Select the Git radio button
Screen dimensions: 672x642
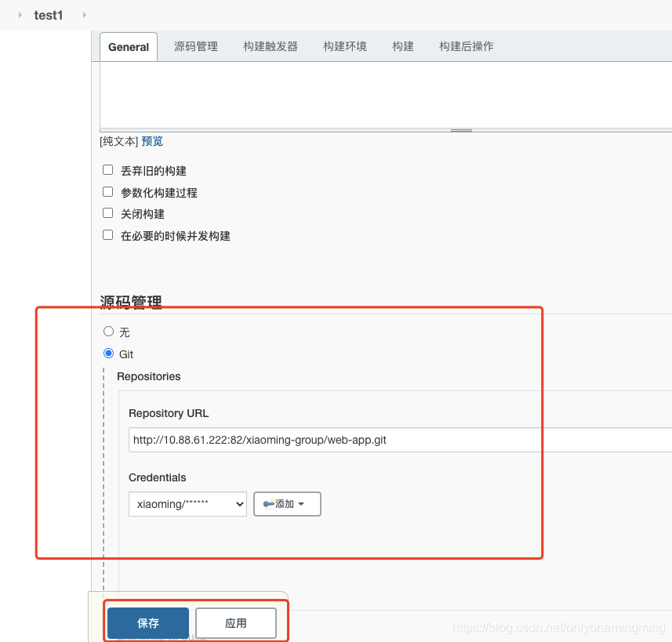(108, 354)
